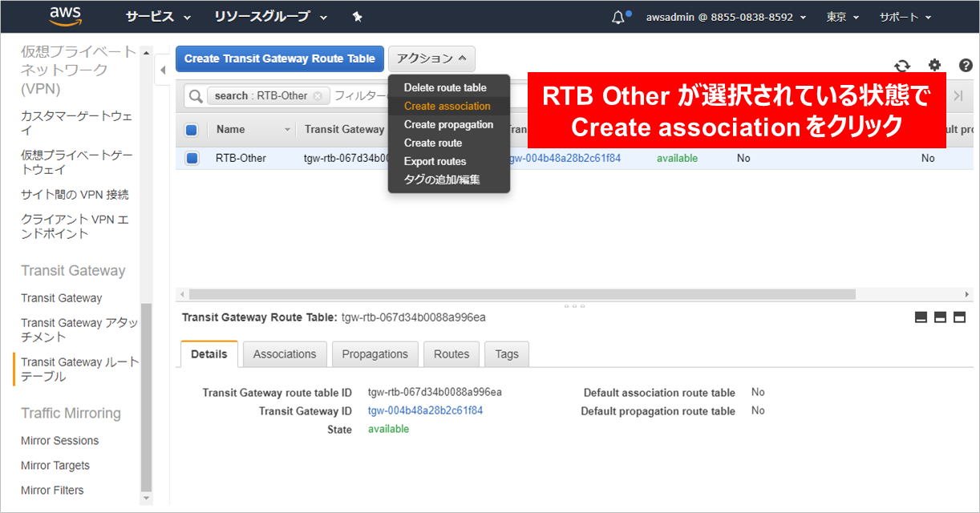Viewport: 980px width, 513px height.
Task: Open the リソースグループ dropdown
Action: [270, 17]
